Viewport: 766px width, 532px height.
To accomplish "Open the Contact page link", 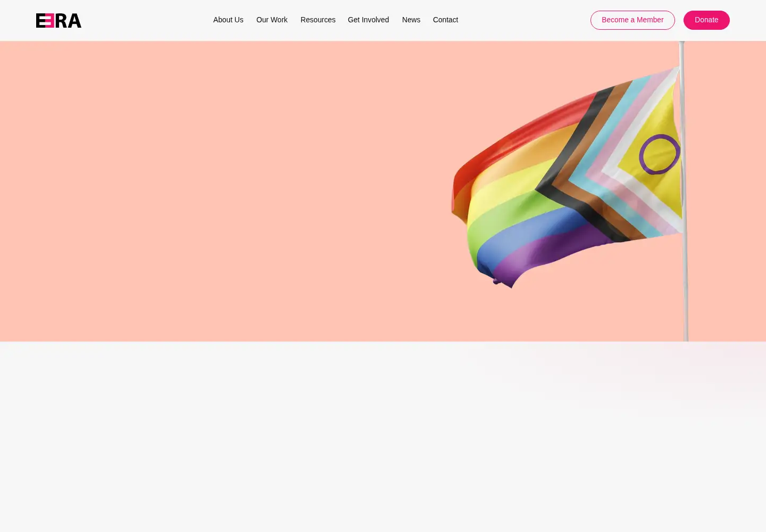I will tap(445, 20).
